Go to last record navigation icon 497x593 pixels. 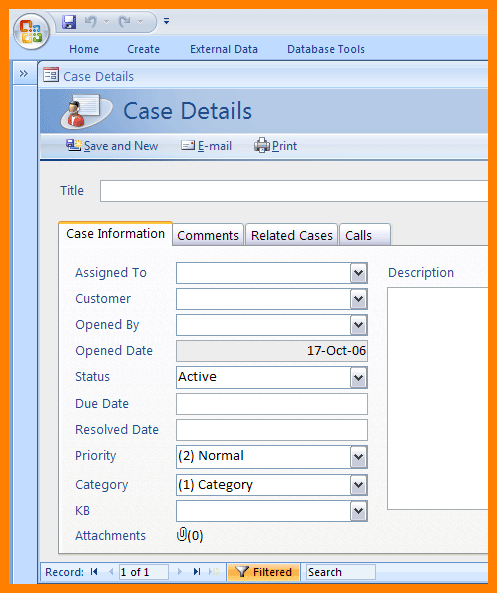[x=197, y=572]
